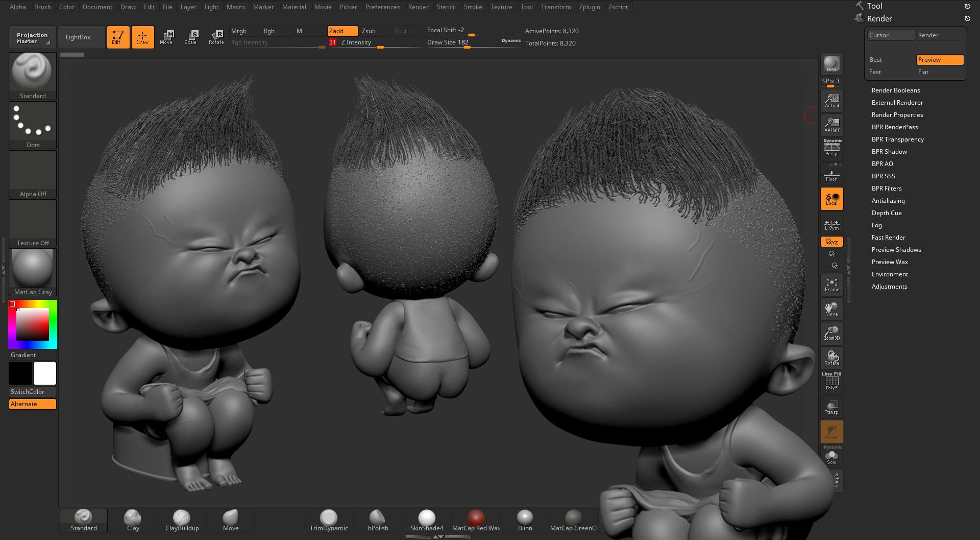Select the black secondary color swatch

coord(20,373)
